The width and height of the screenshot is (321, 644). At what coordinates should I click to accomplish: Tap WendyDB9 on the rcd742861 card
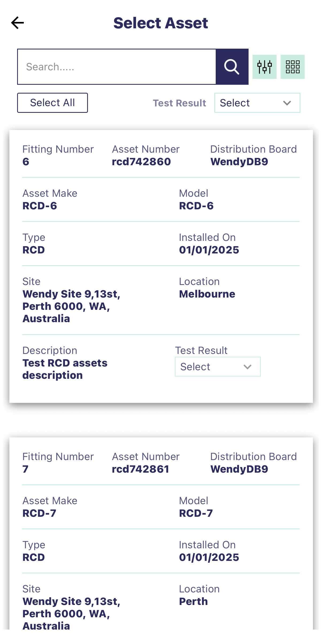[239, 469]
